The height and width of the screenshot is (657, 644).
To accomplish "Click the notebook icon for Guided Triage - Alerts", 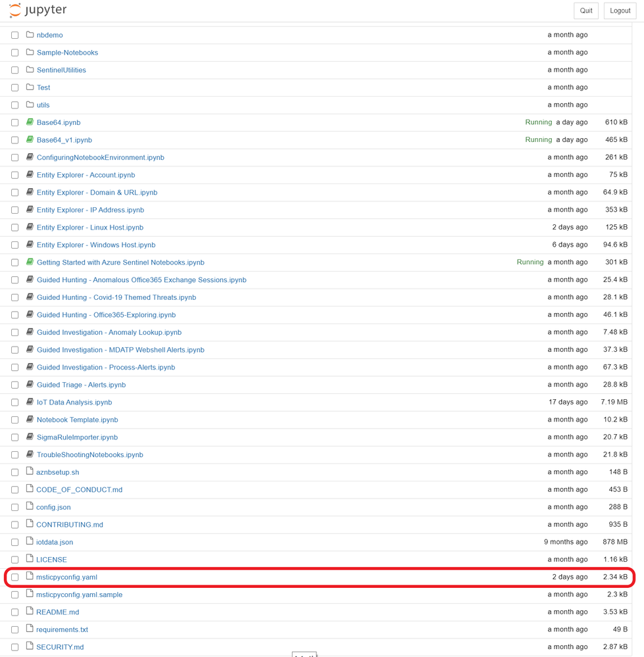I will pos(30,384).
